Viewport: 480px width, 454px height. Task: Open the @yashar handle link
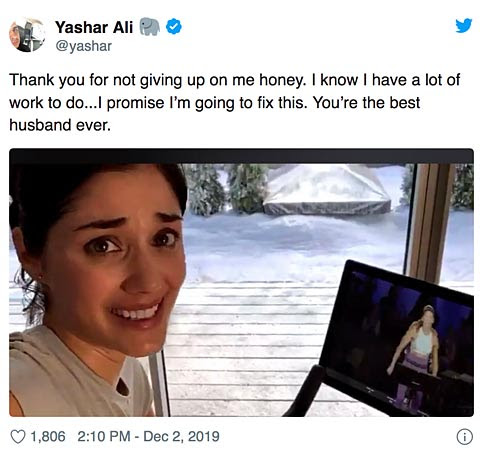coord(83,46)
